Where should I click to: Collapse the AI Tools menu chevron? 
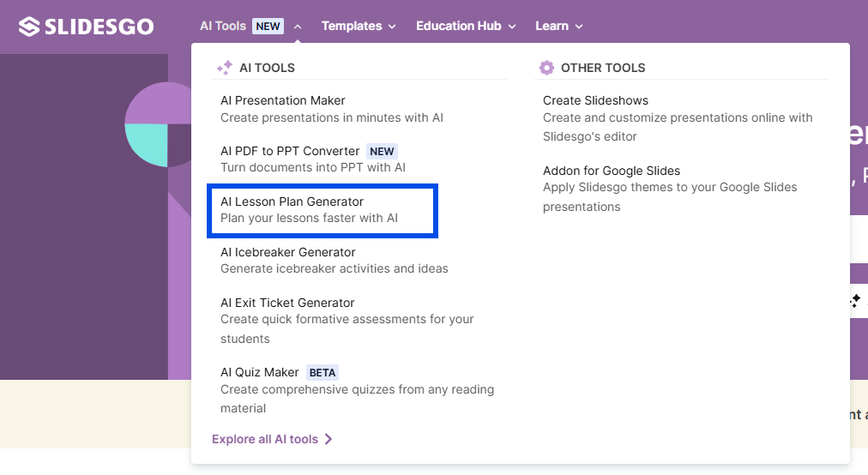(x=298, y=27)
